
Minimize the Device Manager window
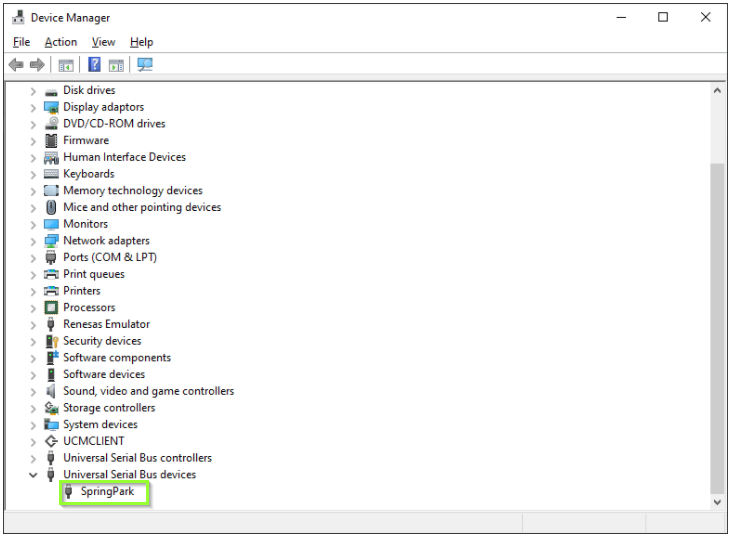click(621, 17)
